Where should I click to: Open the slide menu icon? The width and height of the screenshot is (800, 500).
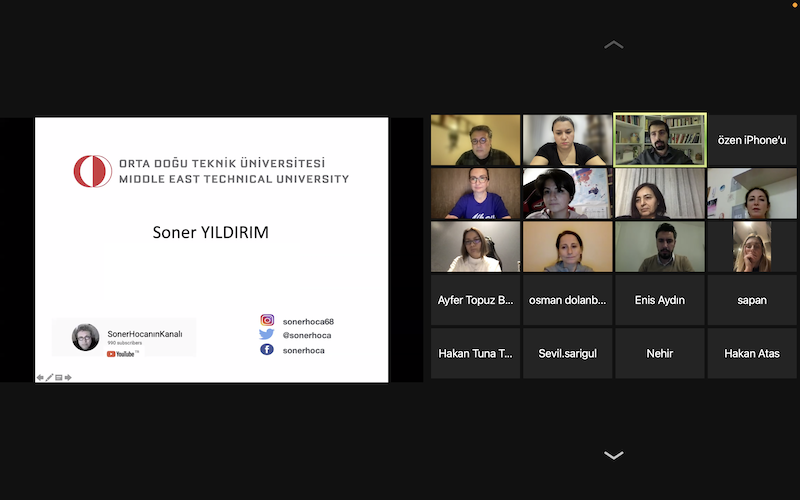point(59,377)
